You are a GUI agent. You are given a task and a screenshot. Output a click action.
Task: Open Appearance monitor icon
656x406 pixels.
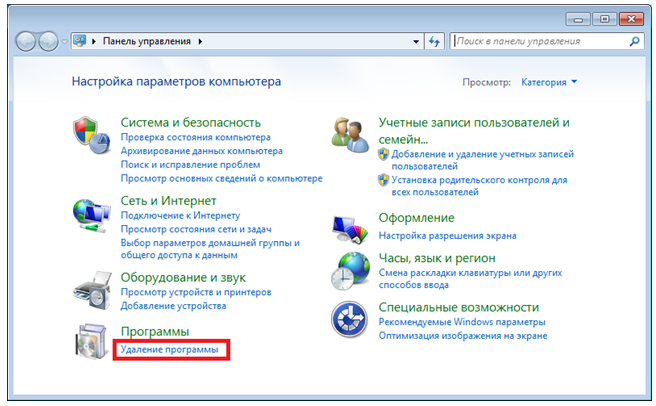coord(350,229)
